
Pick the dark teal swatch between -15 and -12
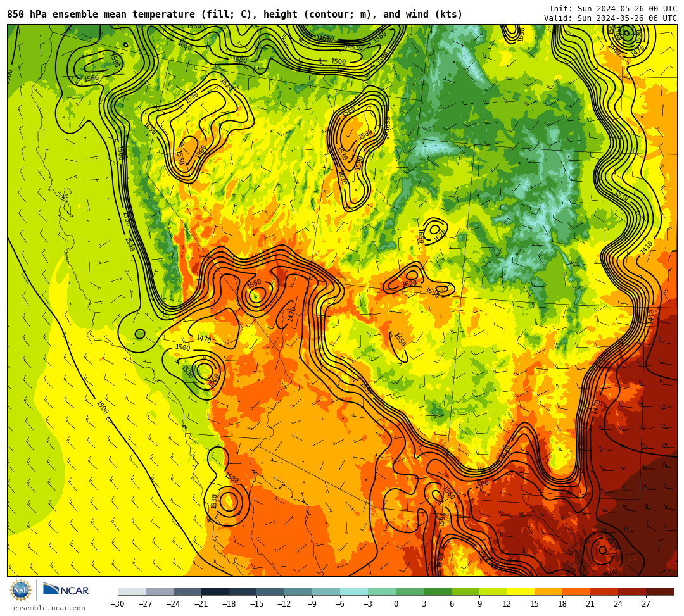271,591
